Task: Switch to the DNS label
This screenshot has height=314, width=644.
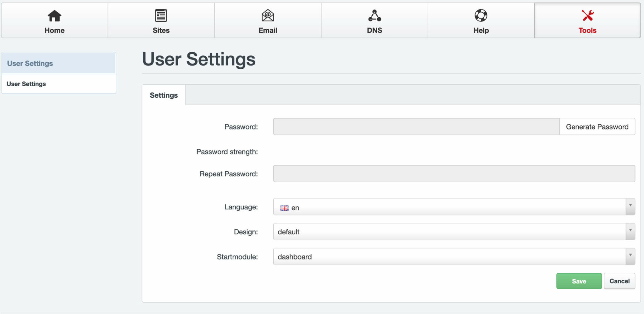Action: click(375, 30)
